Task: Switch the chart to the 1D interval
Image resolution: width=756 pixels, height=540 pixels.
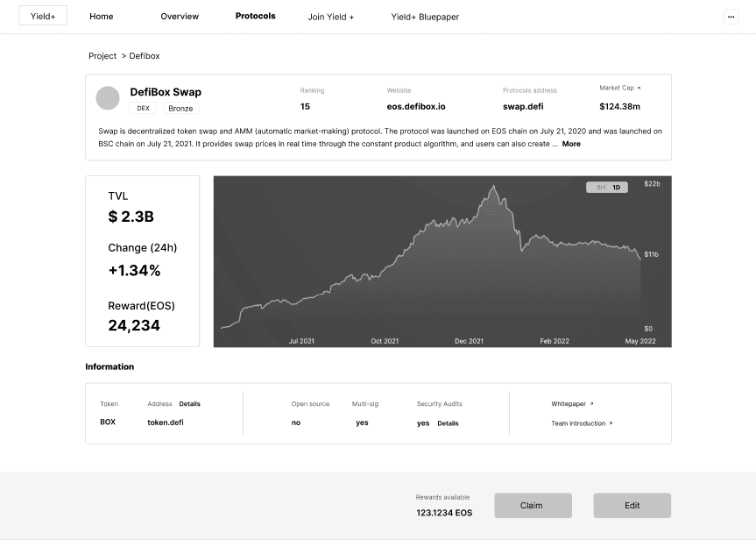Action: (616, 188)
